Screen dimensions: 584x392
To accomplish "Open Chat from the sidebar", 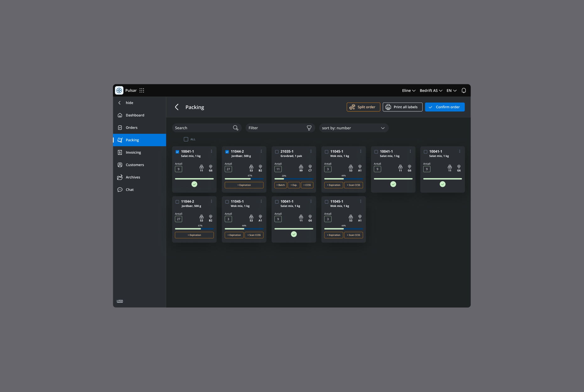I will tap(139, 189).
